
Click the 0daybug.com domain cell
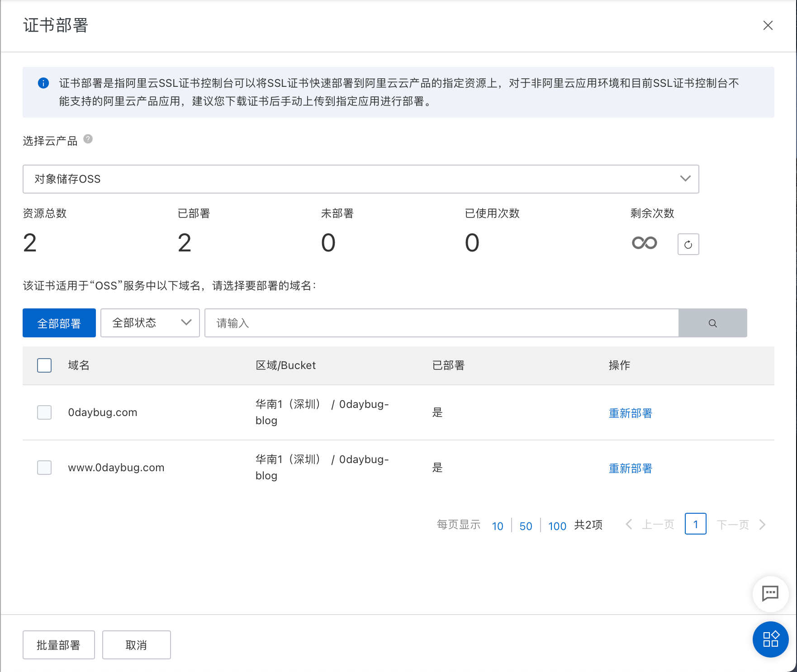(x=103, y=412)
